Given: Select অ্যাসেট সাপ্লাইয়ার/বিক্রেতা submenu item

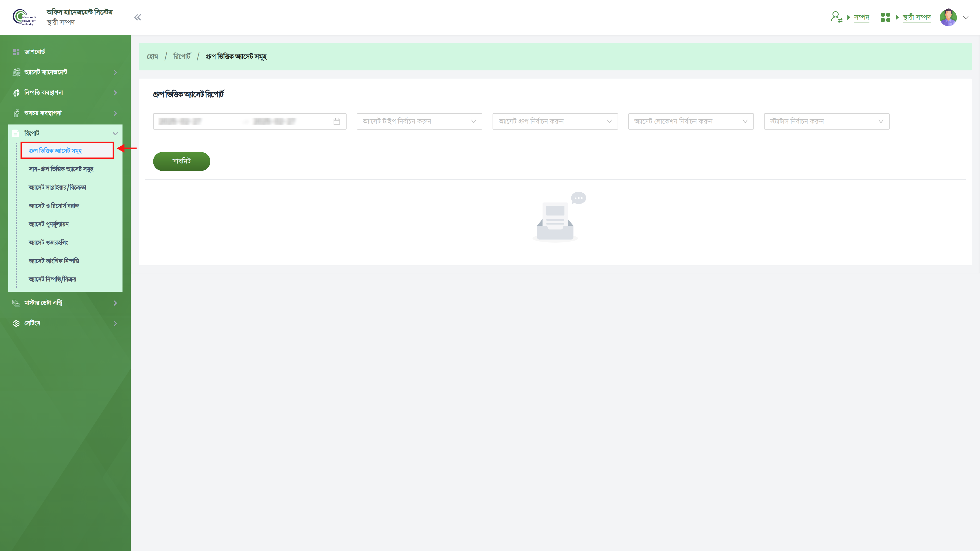Looking at the screenshot, I should [x=57, y=187].
